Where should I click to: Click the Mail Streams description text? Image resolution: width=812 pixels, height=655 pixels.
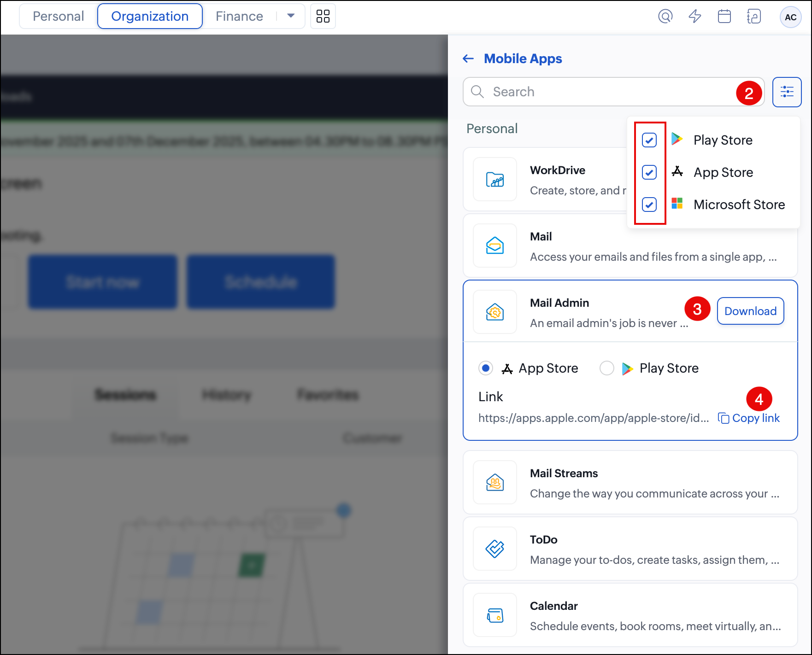coord(654,493)
